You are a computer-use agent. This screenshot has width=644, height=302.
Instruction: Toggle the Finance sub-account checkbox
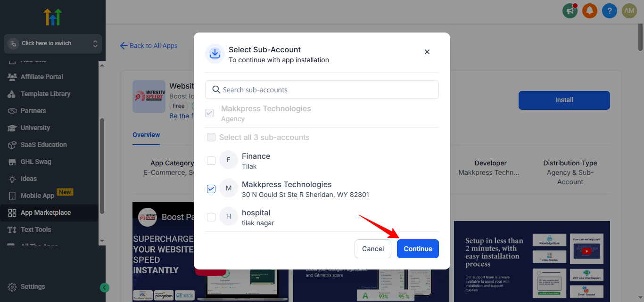tap(211, 161)
